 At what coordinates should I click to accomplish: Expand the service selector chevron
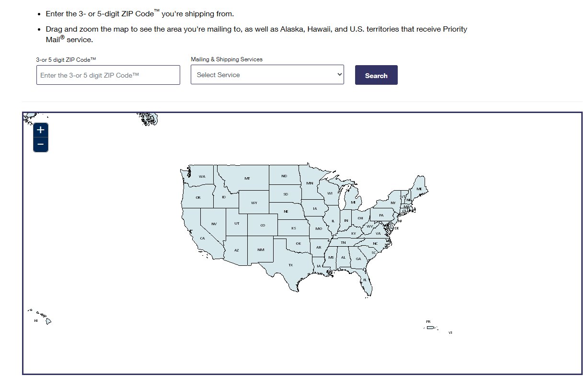[x=339, y=75]
